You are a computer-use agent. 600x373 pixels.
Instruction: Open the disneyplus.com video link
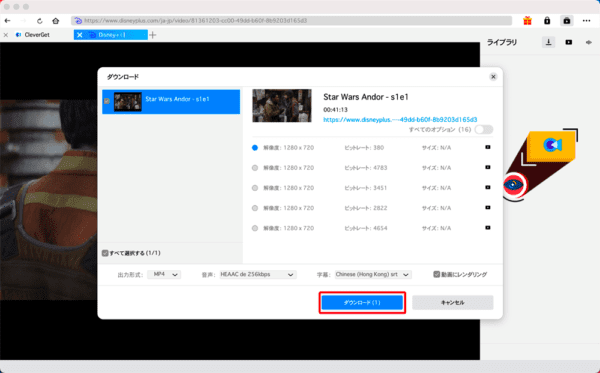coord(400,120)
